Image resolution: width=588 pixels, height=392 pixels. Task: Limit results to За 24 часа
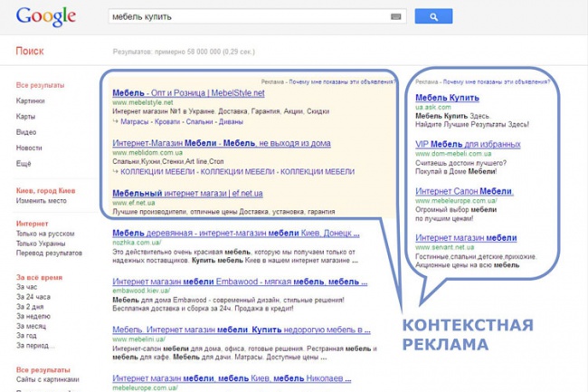click(x=33, y=297)
